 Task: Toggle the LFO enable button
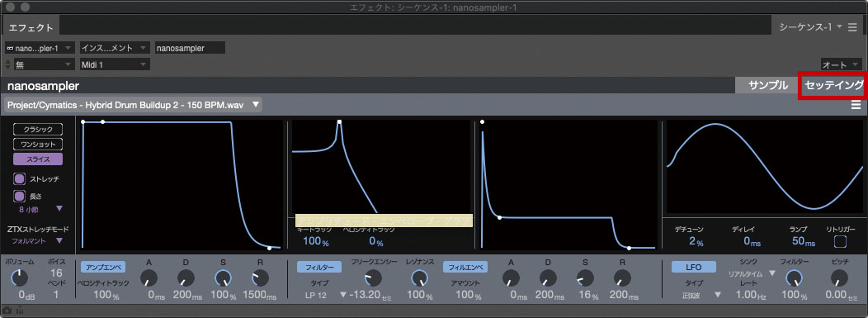click(x=694, y=267)
